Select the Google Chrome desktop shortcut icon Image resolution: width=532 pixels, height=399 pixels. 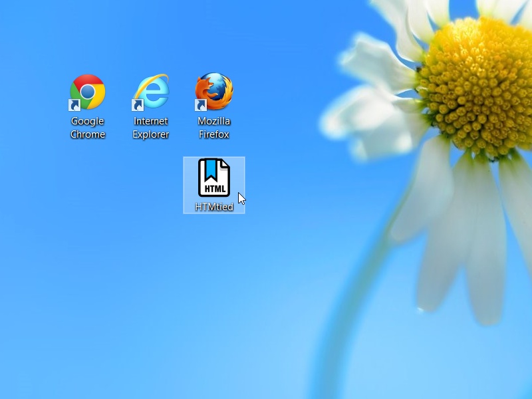87,92
